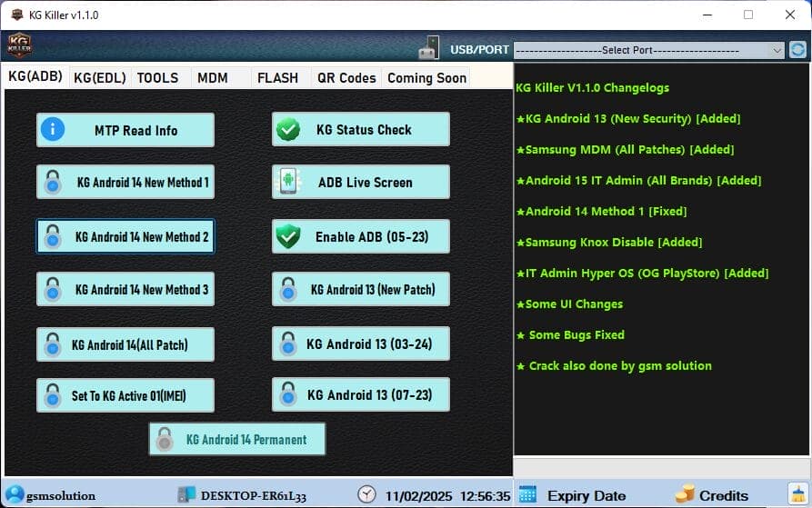The height and width of the screenshot is (508, 812).
Task: Click the gold coins Credits icon
Action: 684,494
